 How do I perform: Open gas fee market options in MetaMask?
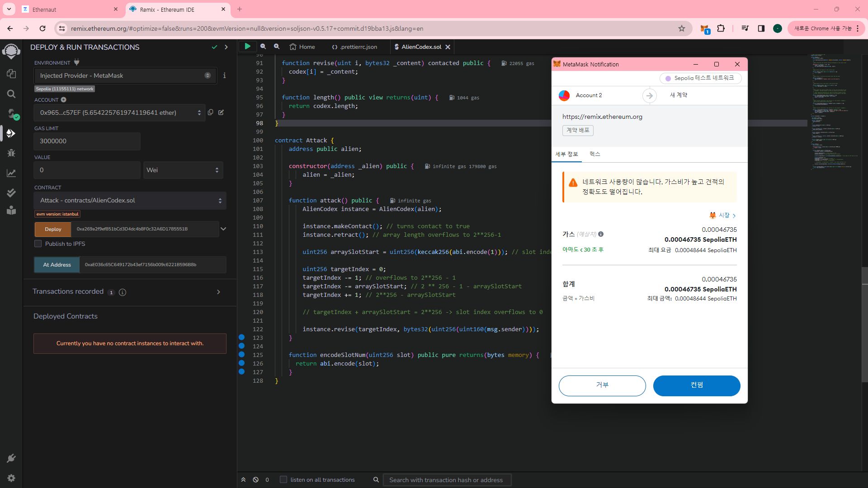point(723,216)
